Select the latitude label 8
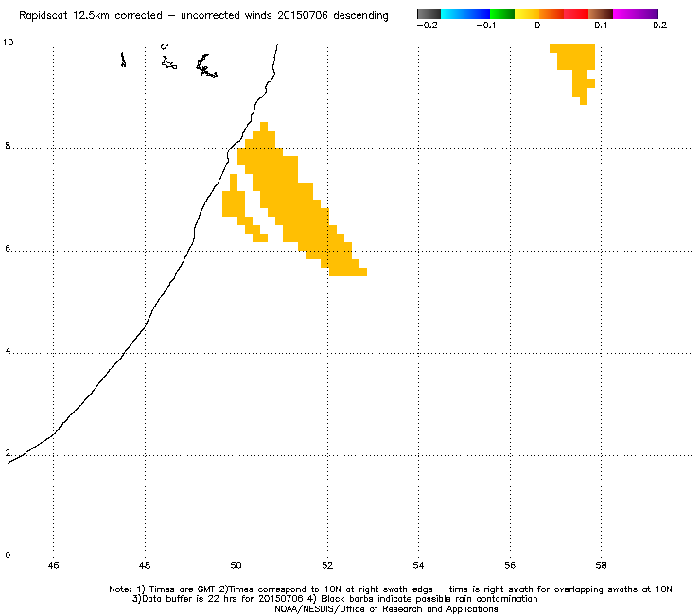This screenshot has height=615, width=700. pos(8,146)
